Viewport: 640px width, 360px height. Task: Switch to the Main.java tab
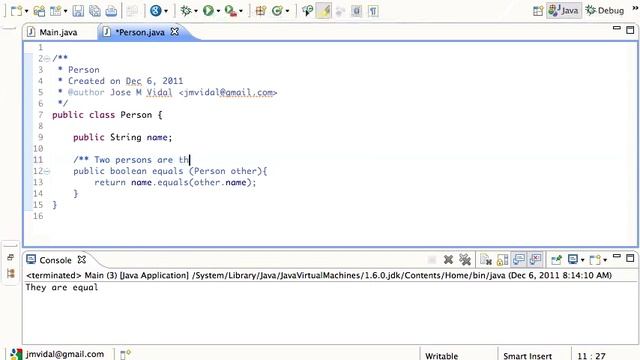pos(58,32)
